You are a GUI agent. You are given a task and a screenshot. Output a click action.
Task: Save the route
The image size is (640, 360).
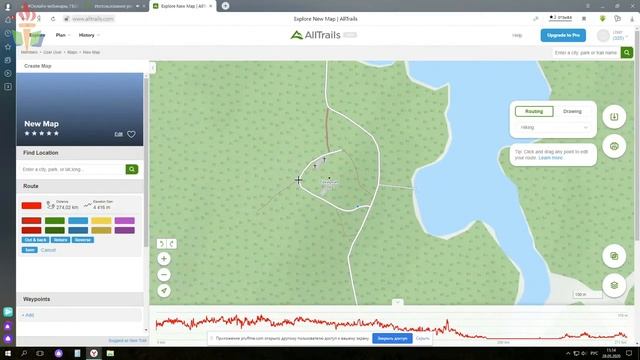click(29, 250)
